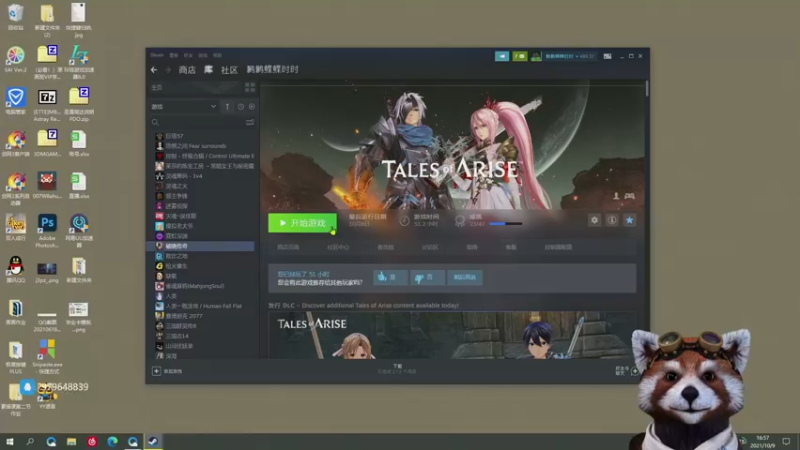Screen dimensions: 800x450
Task: Click the Windows Start button
Action: click(10, 441)
